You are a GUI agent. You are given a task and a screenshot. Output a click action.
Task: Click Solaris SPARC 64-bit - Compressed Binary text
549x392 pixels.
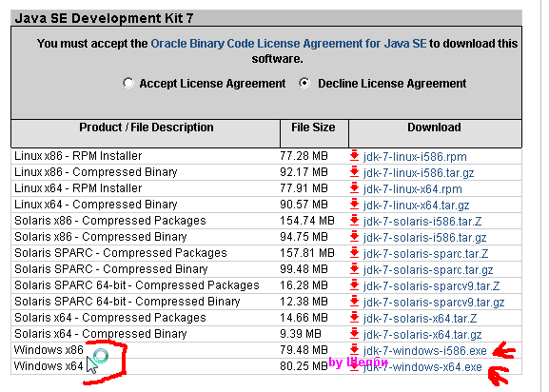pos(127,301)
